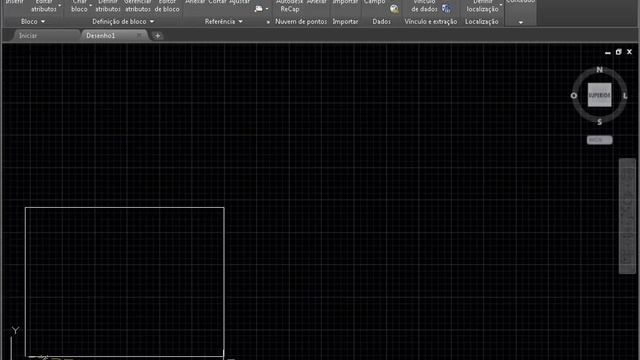The width and height of the screenshot is (640, 360).
Task: Switch to the Iniciar tab
Action: coord(28,36)
